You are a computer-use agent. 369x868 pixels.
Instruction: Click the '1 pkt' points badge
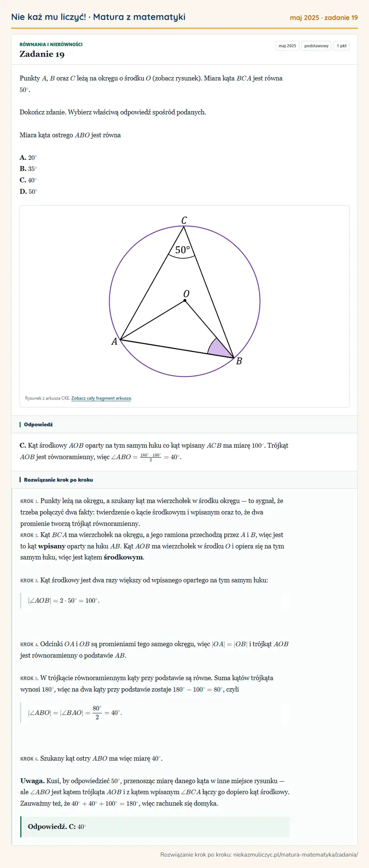(341, 46)
